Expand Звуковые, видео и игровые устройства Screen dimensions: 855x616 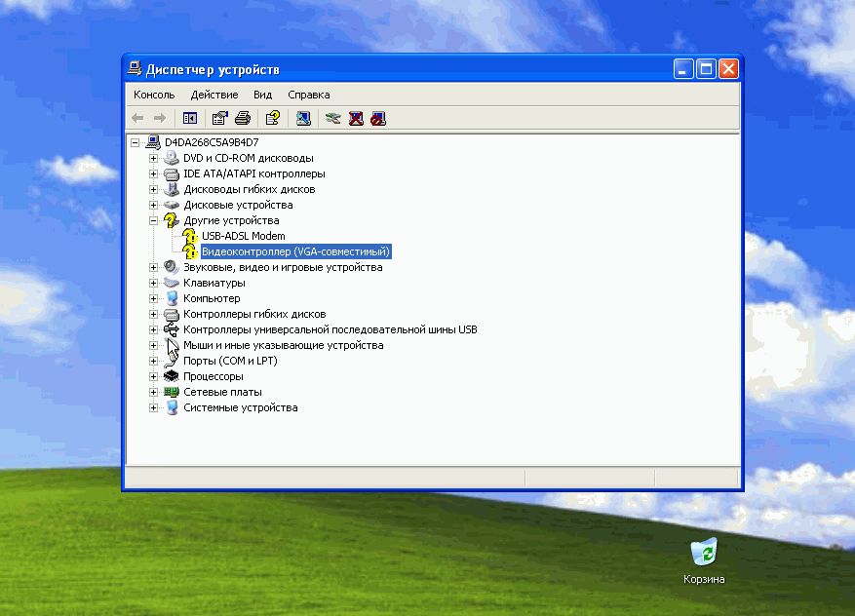tap(153, 268)
